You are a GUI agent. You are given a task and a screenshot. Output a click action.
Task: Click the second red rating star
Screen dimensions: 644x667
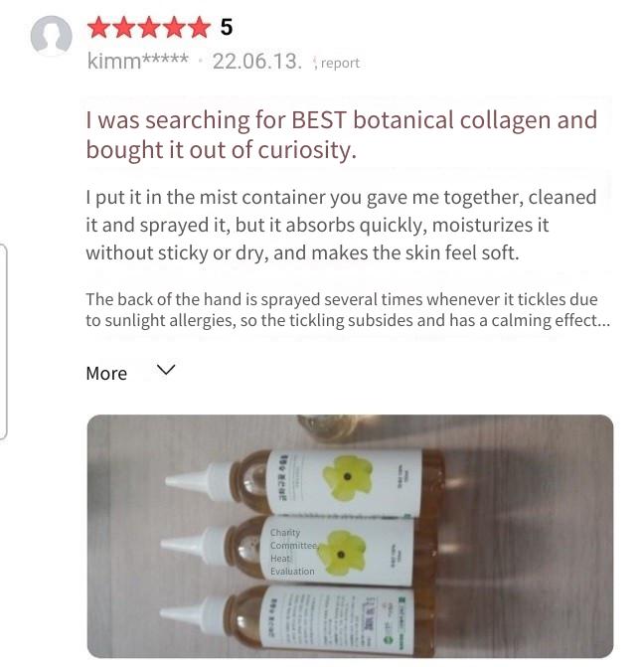click(124, 28)
